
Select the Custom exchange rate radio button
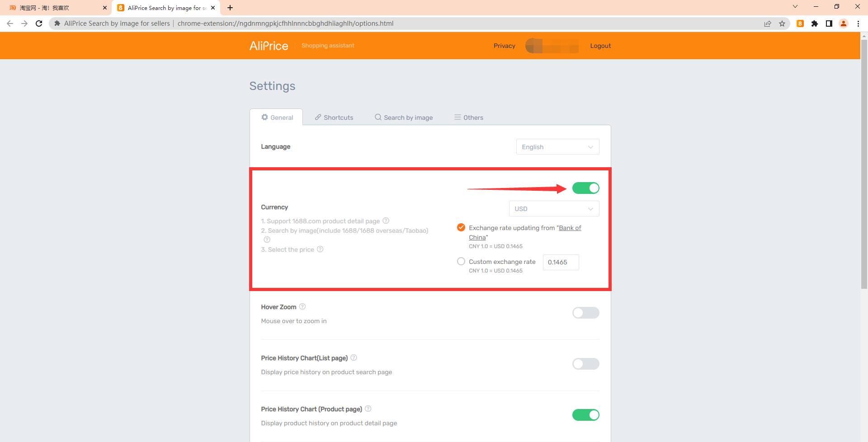click(461, 261)
